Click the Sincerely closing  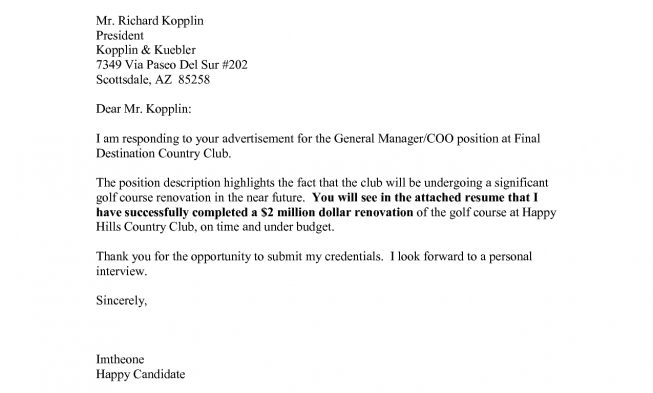pos(121,301)
